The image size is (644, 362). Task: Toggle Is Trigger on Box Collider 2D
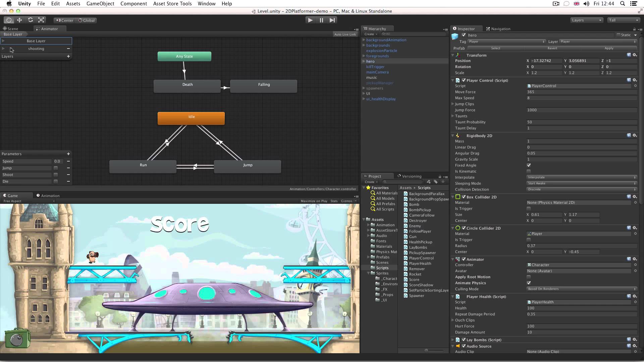529,208
